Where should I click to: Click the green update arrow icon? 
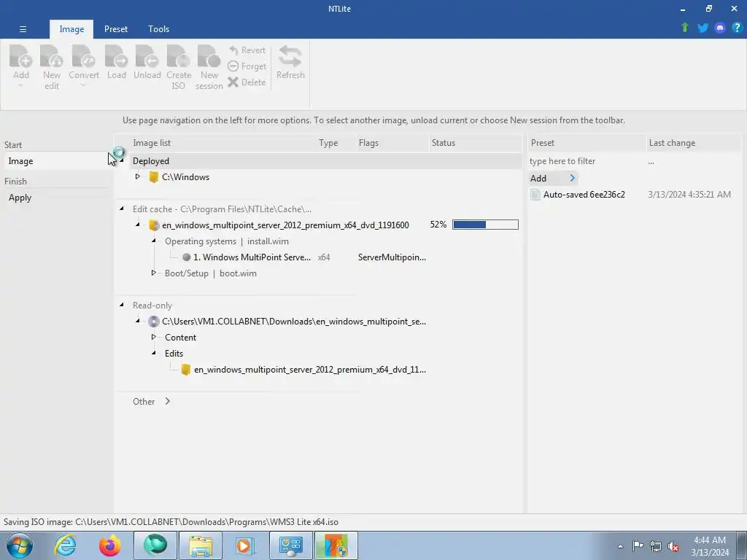coord(685,28)
